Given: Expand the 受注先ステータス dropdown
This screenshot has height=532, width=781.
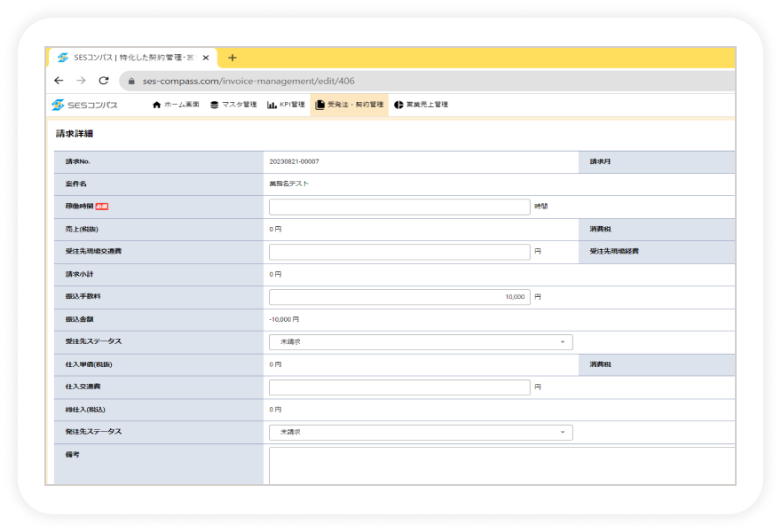Looking at the screenshot, I should tap(421, 342).
